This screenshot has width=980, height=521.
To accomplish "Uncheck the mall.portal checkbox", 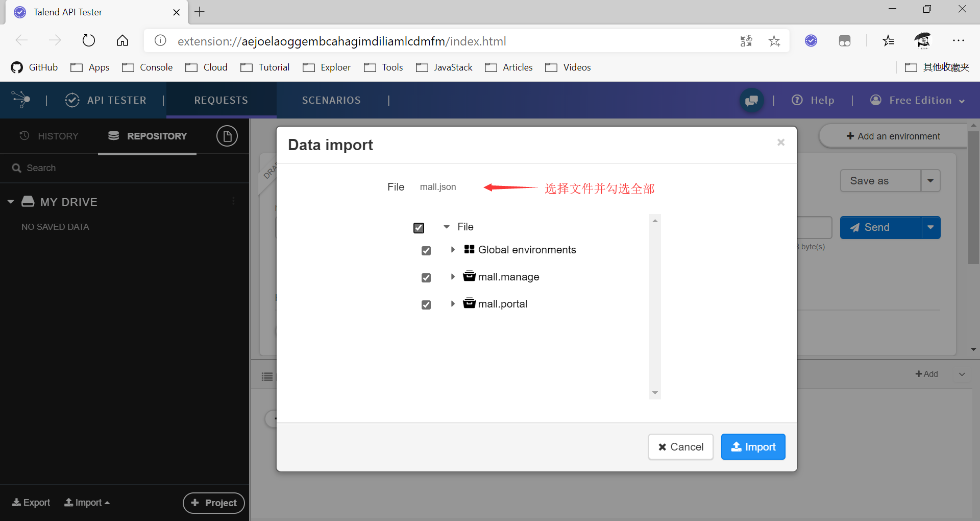I will tap(426, 304).
